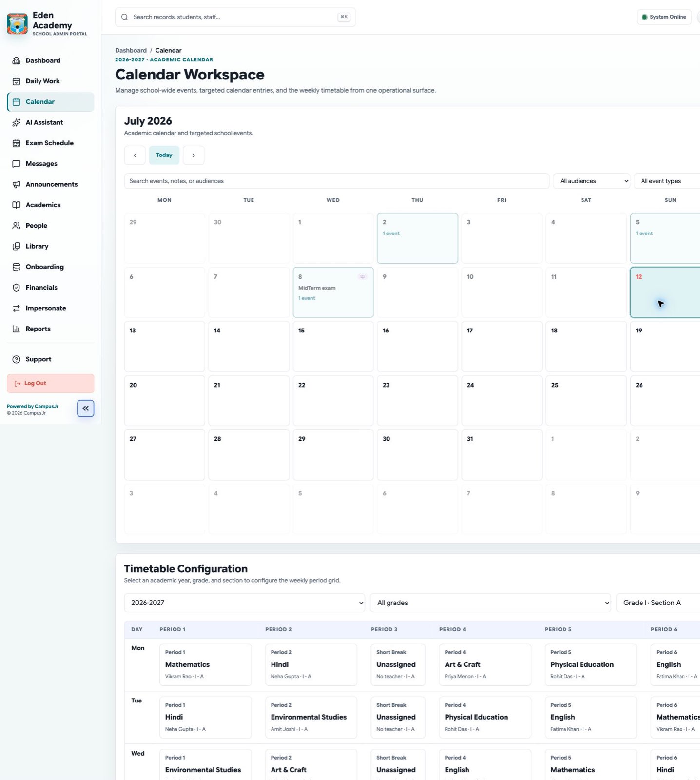This screenshot has height=780, width=700.
Task: Open Monday Period 1 Mathematics card
Action: click(x=206, y=665)
